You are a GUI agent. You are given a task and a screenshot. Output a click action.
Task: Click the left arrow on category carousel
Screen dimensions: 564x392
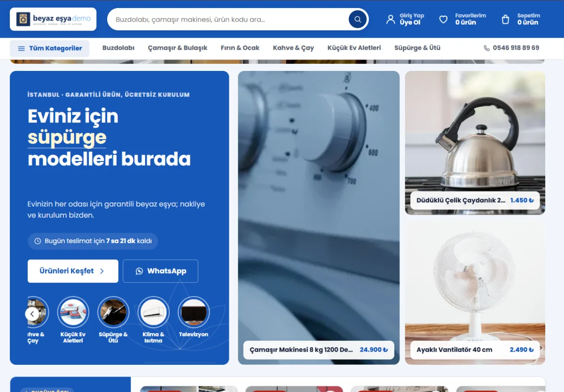click(32, 314)
